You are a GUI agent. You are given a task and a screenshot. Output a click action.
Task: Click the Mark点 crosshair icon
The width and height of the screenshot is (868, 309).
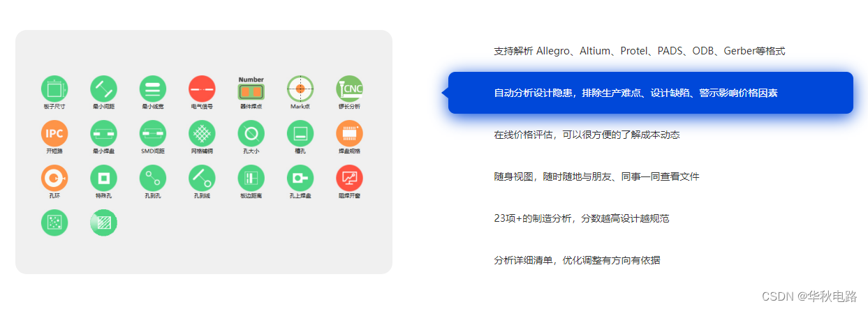(x=300, y=89)
